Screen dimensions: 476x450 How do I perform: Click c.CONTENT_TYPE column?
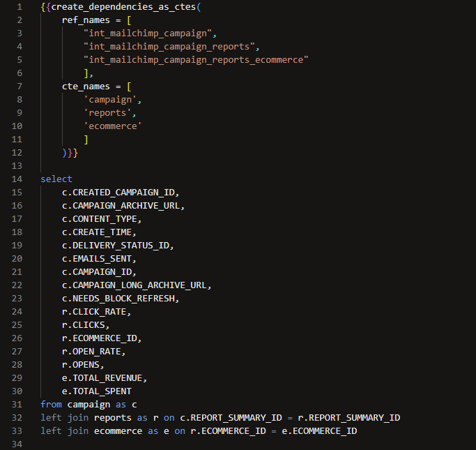tap(100, 219)
